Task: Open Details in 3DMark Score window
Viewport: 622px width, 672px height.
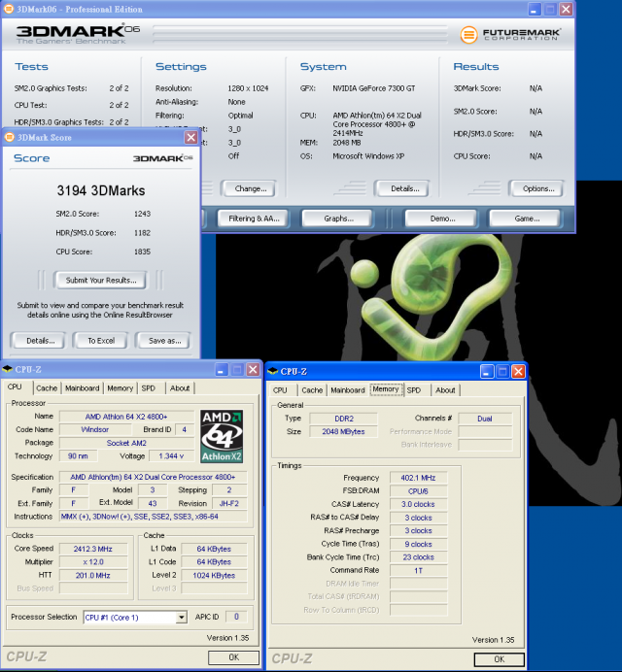Action: (x=39, y=341)
